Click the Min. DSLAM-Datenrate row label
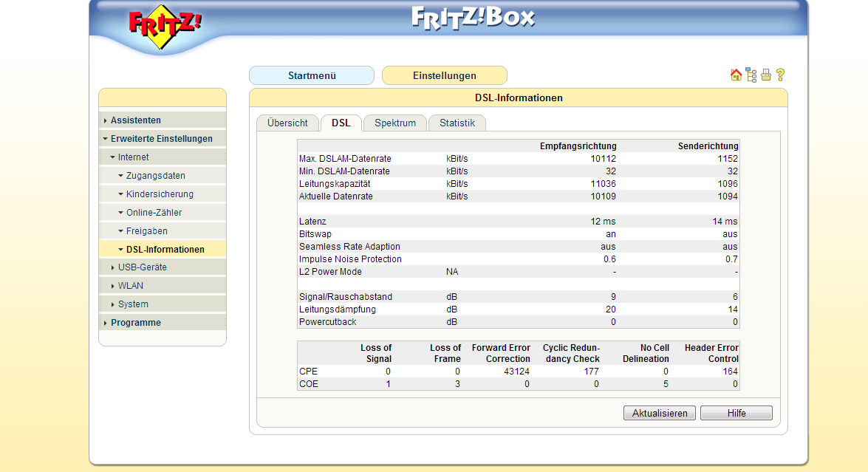Viewport: 868px width, 472px height. (344, 171)
